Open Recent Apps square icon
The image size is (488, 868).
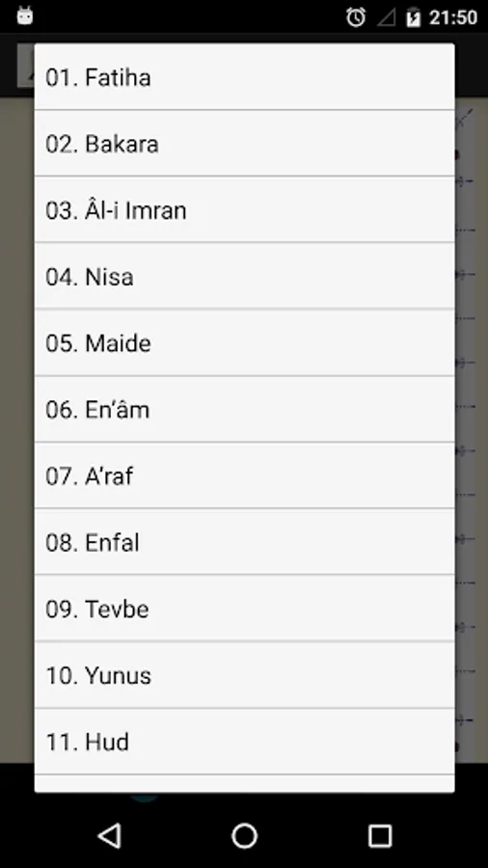pos(380,835)
